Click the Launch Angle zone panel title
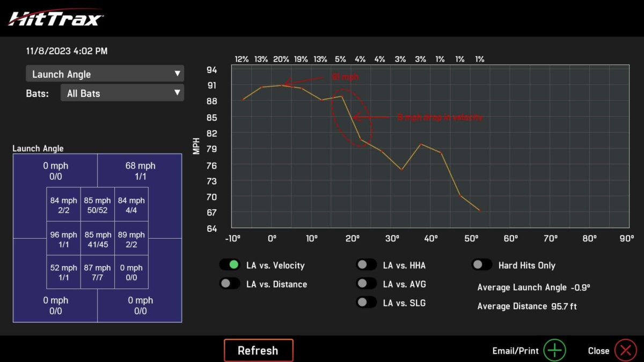 [38, 149]
